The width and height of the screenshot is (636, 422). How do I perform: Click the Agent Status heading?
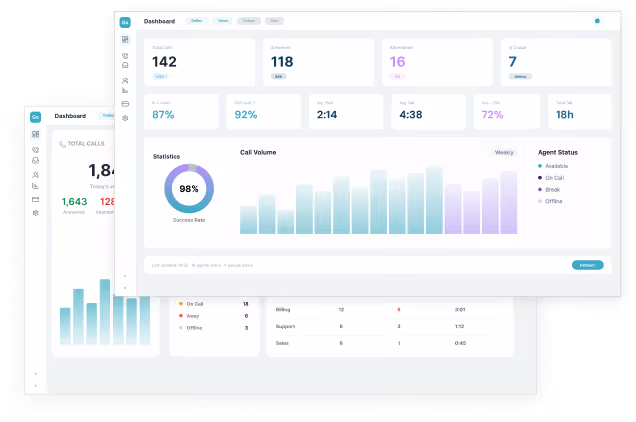pos(558,153)
